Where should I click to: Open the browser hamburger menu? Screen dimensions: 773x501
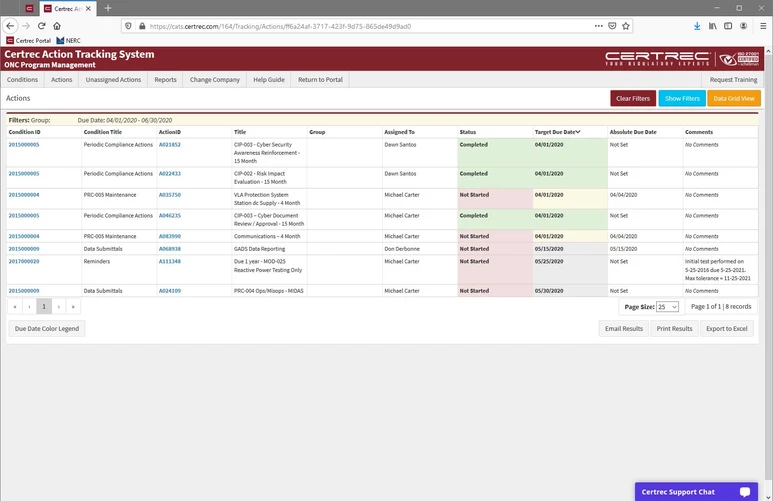(x=763, y=26)
